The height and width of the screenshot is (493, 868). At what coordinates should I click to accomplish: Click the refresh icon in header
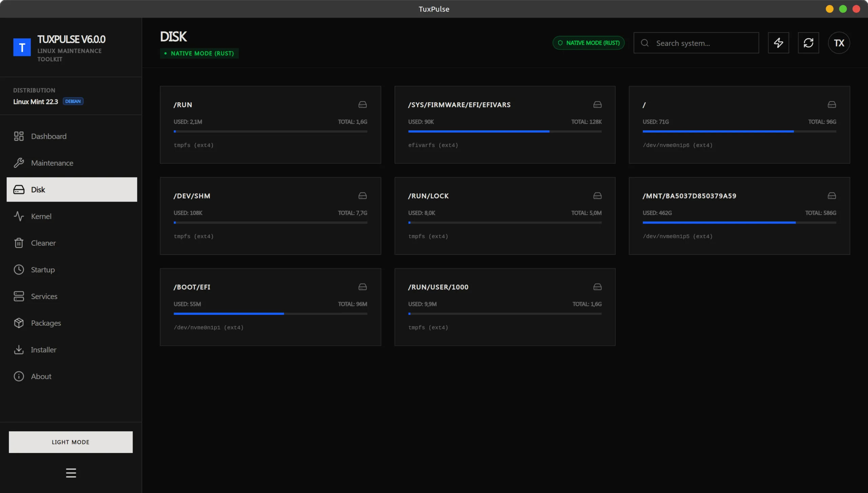(808, 43)
